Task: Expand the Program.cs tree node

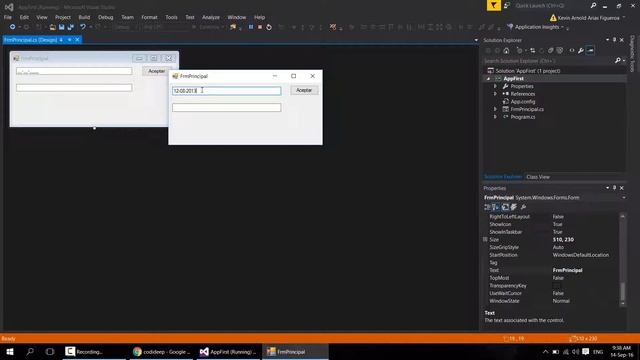Action: point(495,117)
